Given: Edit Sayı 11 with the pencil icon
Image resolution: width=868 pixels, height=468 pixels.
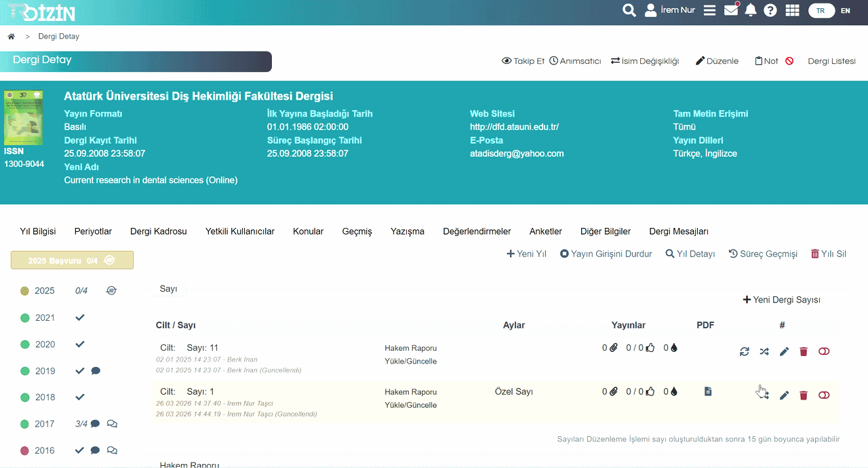Looking at the screenshot, I should point(784,351).
